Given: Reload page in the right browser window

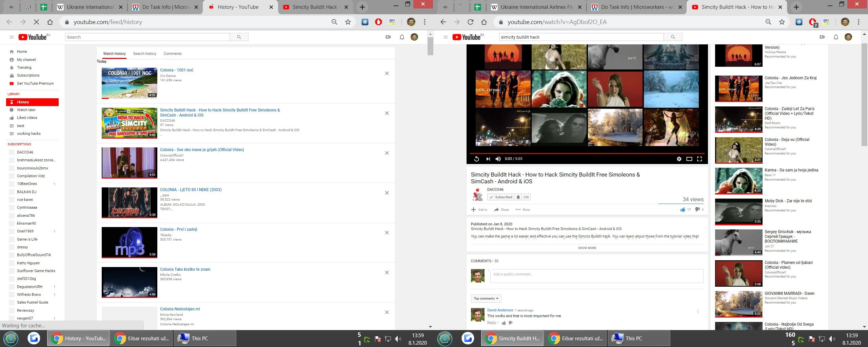Looking at the screenshot, I should pos(470,22).
